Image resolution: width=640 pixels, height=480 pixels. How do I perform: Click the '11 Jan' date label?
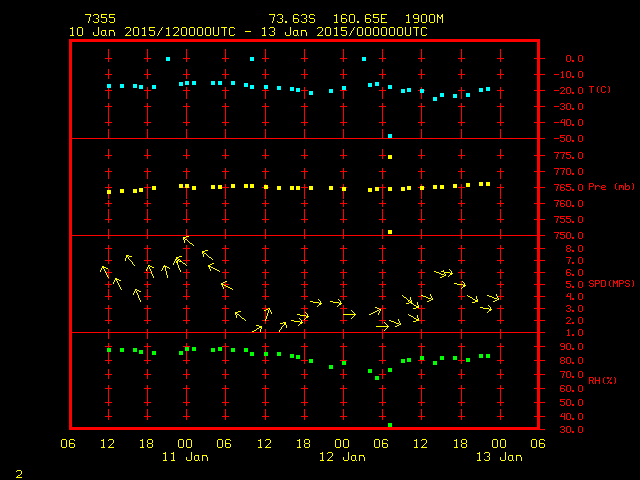pyautogui.click(x=185, y=457)
